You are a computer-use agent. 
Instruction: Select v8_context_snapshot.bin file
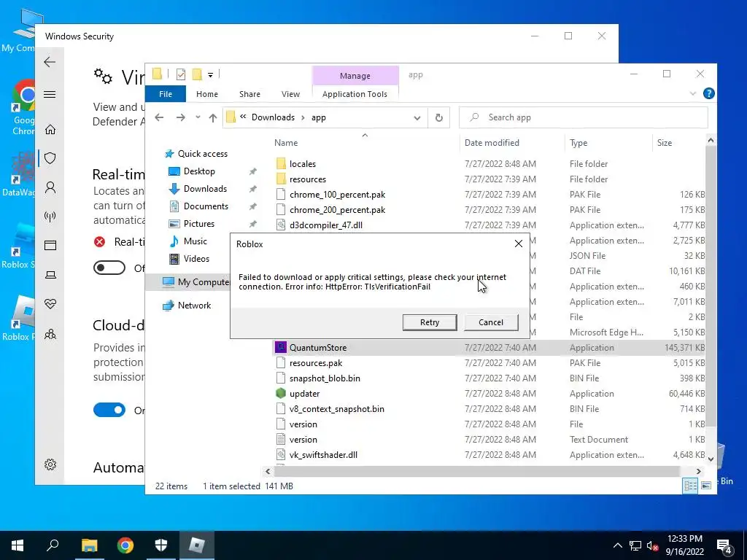point(336,409)
